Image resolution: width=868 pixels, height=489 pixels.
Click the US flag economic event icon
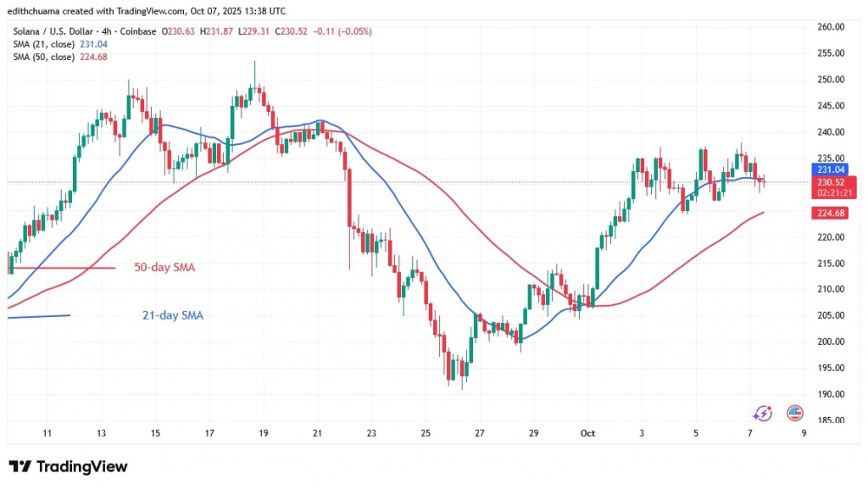tap(794, 413)
